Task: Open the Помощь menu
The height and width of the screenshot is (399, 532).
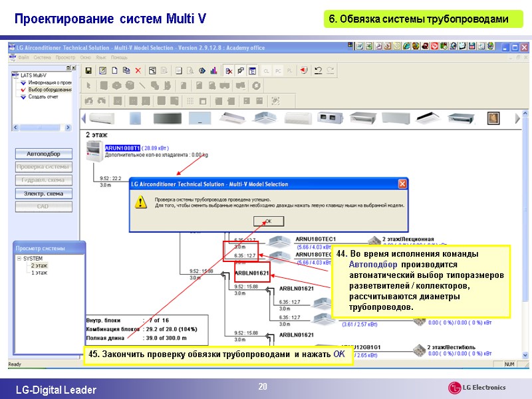Action: coord(119,57)
